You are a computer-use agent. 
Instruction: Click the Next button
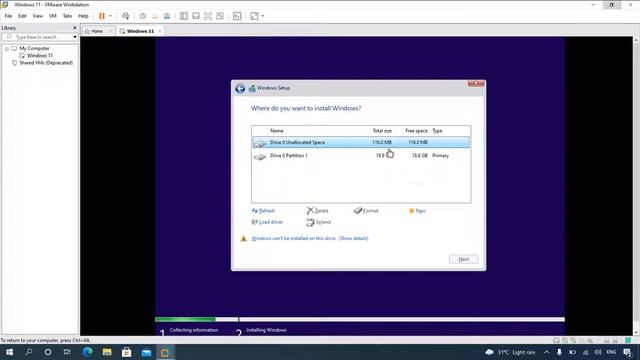(464, 259)
